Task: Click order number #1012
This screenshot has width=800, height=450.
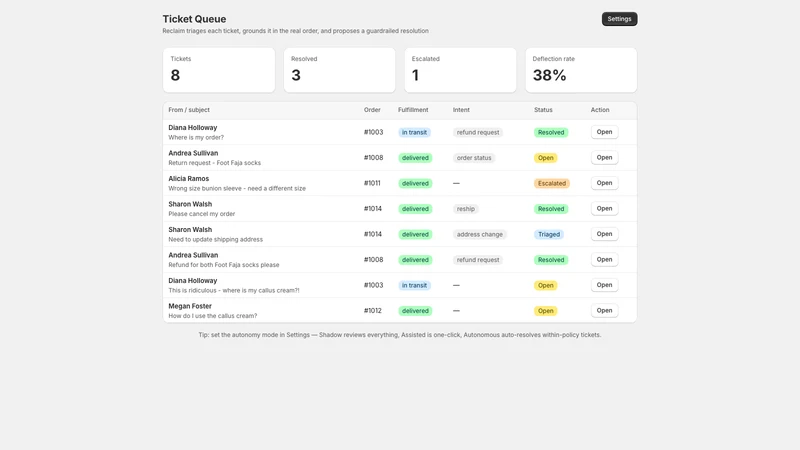Action: click(x=372, y=311)
